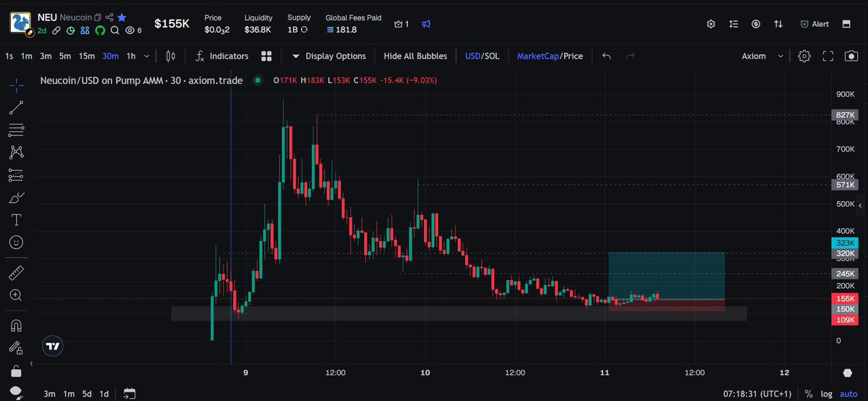This screenshot has width=868, height=401.
Task: Click the share icon next to Neucoin
Action: click(x=109, y=17)
